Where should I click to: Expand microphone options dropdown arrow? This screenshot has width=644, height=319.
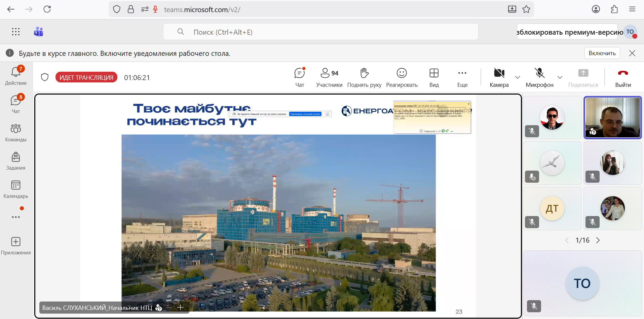(560, 77)
